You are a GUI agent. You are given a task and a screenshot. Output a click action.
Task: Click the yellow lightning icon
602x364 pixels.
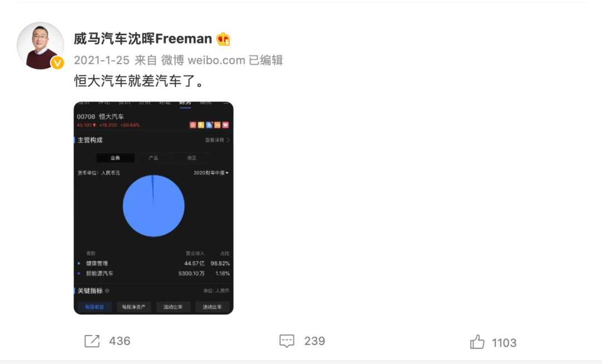tap(201, 125)
